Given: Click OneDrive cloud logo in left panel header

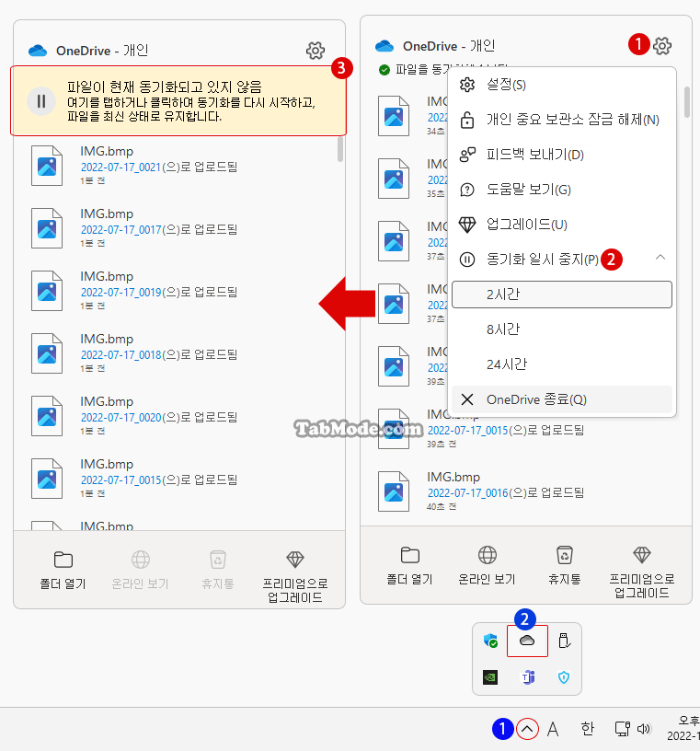Looking at the screenshot, I should pyautogui.click(x=38, y=51).
